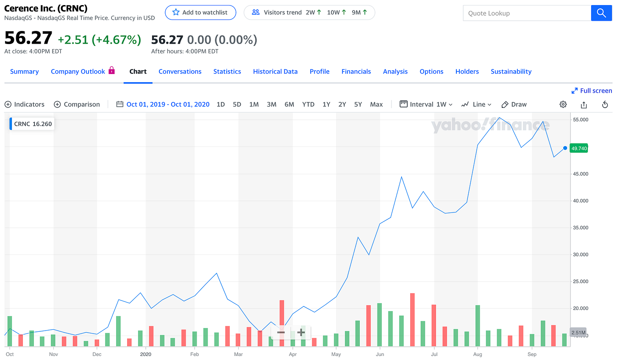Select the YTD range
The width and height of the screenshot is (617, 364).
click(308, 104)
